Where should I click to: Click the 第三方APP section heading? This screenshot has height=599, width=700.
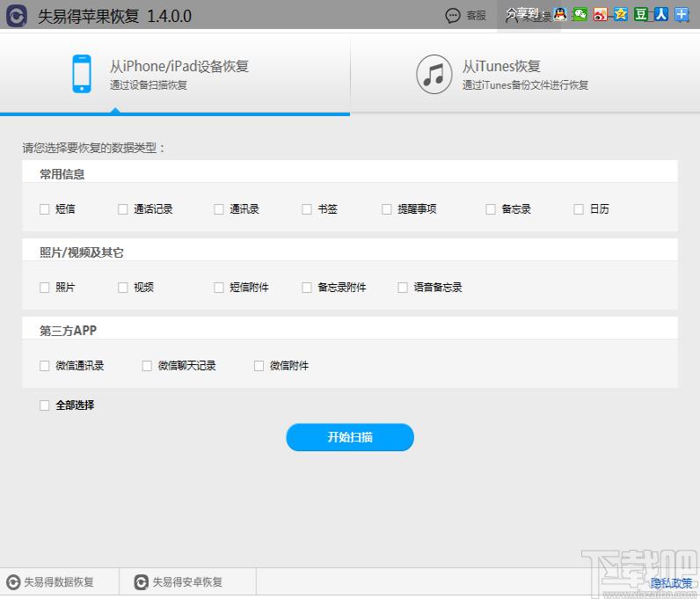click(x=68, y=331)
